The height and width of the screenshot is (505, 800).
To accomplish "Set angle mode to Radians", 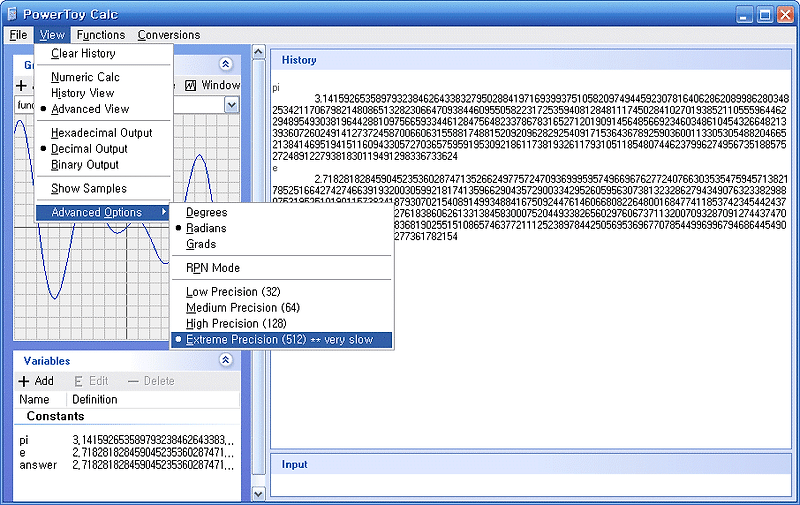I will [282, 228].
